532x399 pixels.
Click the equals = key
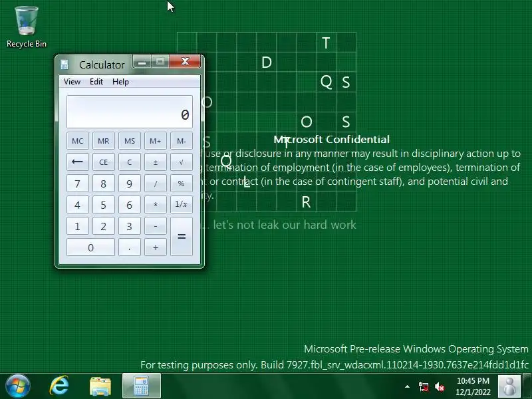[182, 237]
